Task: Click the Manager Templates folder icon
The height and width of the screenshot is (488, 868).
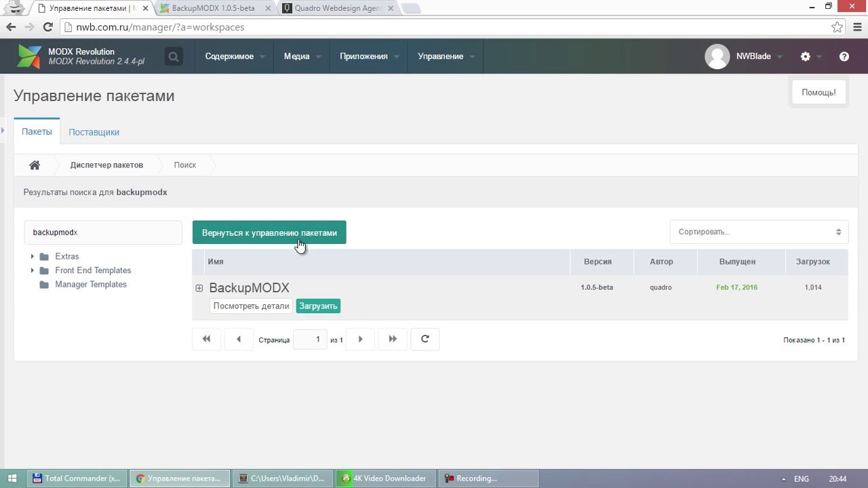Action: (44, 285)
